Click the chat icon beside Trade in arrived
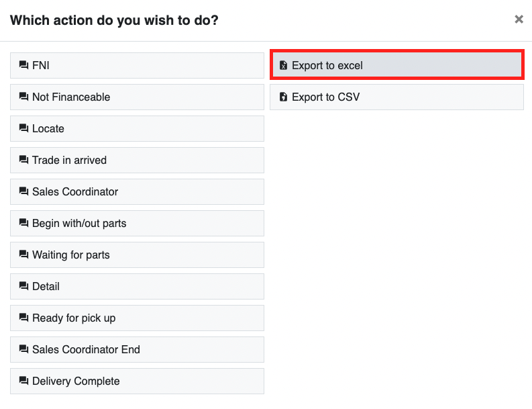Screen dimensions: 532x409 23,160
